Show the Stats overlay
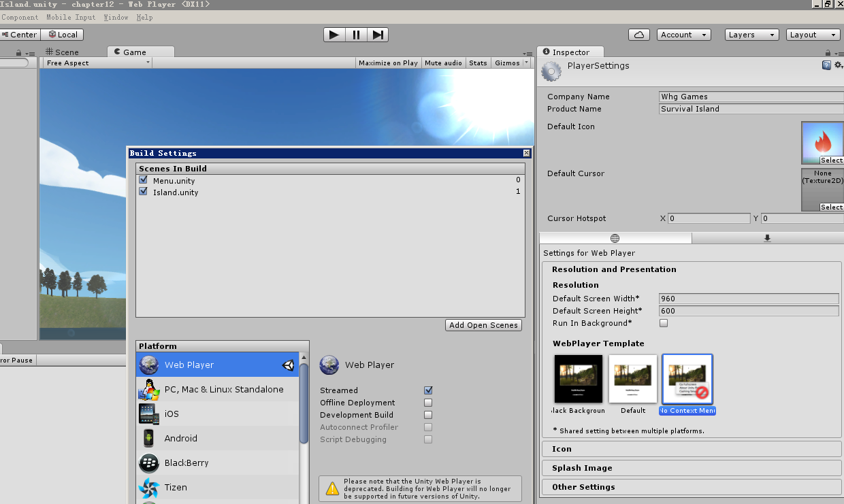The height and width of the screenshot is (504, 844). 478,63
